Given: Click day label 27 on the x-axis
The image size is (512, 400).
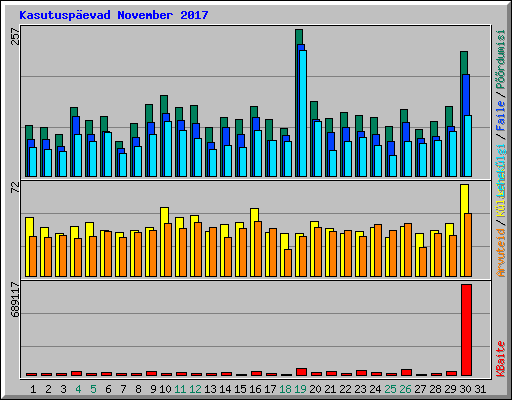Looking at the screenshot, I should tap(420, 389).
